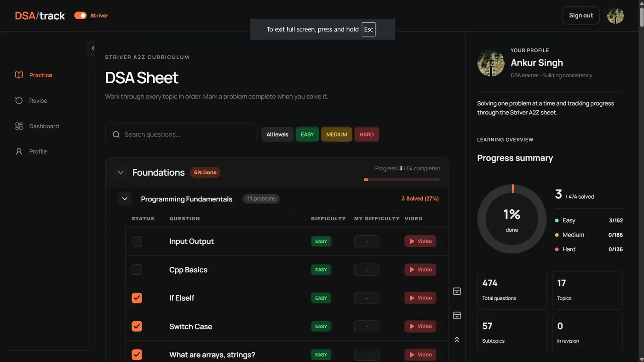Uncheck the Switch Case status checkbox
The image size is (644, 362).
pyautogui.click(x=137, y=327)
